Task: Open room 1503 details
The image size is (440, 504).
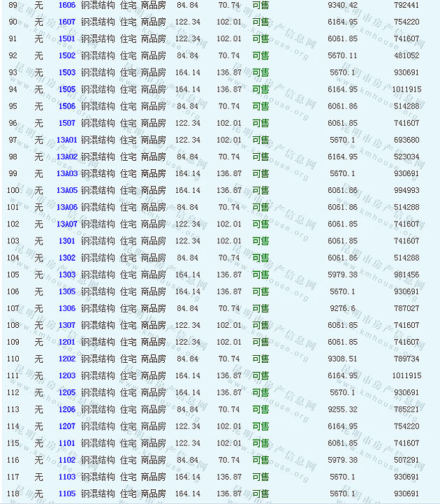Action: [x=67, y=73]
